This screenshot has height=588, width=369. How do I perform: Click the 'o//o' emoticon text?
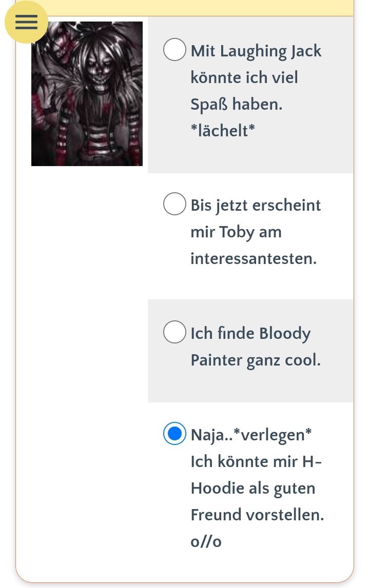(x=206, y=541)
